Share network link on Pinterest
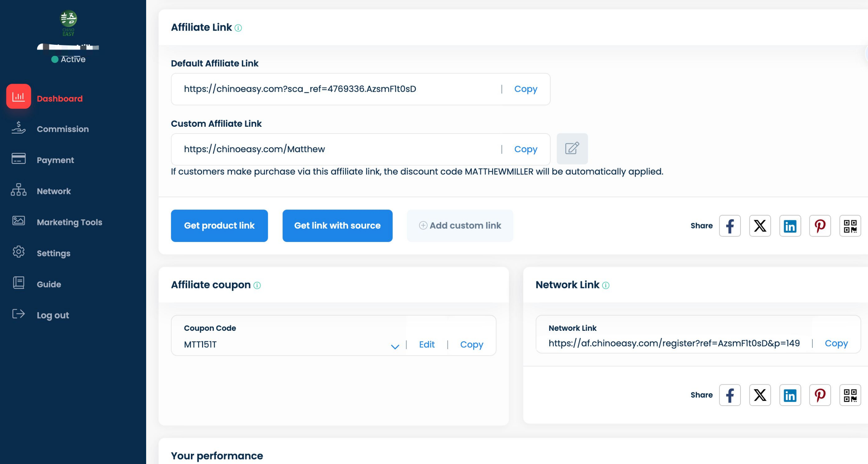 point(820,395)
